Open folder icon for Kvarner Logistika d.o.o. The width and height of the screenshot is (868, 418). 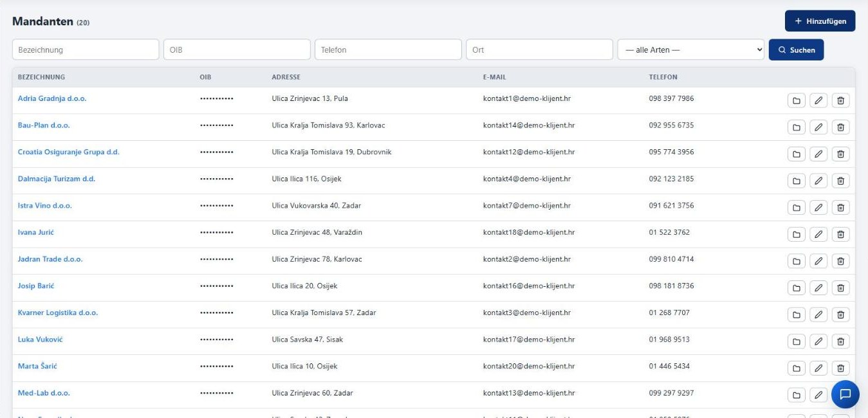[796, 315]
